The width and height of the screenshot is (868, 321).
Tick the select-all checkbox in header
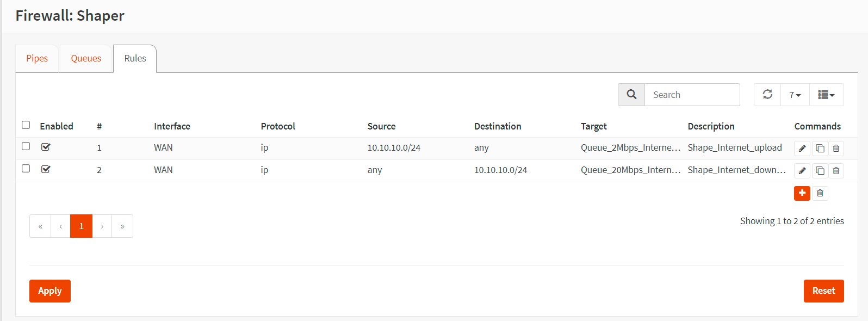click(26, 125)
